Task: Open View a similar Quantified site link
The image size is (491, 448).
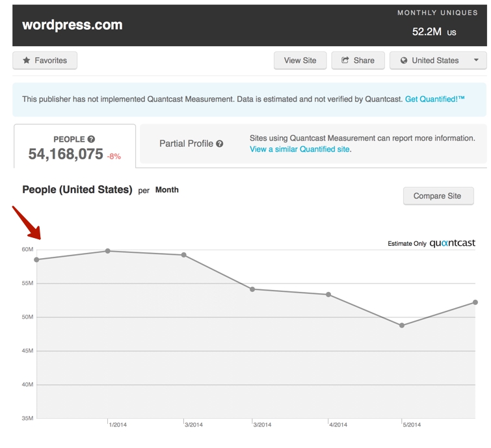Action: coord(300,150)
